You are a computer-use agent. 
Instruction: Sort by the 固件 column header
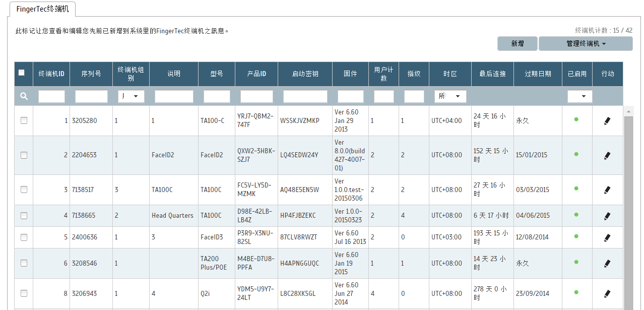coord(350,74)
